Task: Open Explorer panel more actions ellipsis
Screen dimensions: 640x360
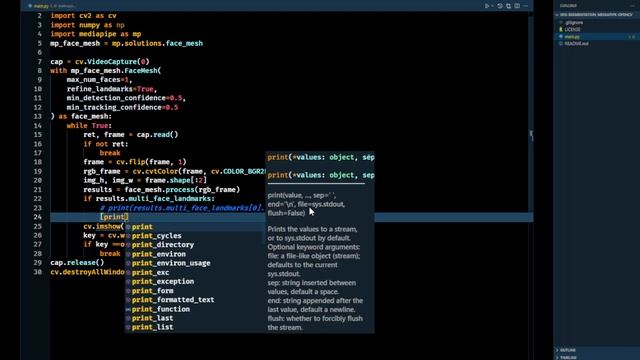Action: 632,6
